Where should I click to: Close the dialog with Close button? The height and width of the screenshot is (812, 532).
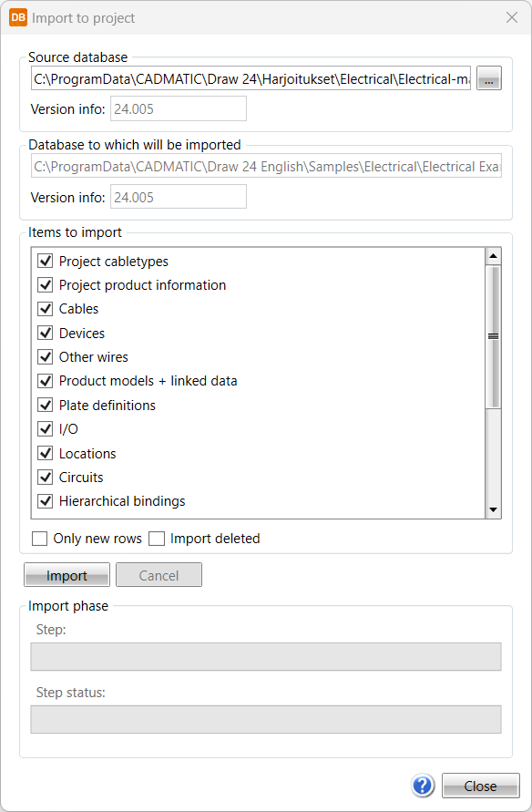[481, 786]
